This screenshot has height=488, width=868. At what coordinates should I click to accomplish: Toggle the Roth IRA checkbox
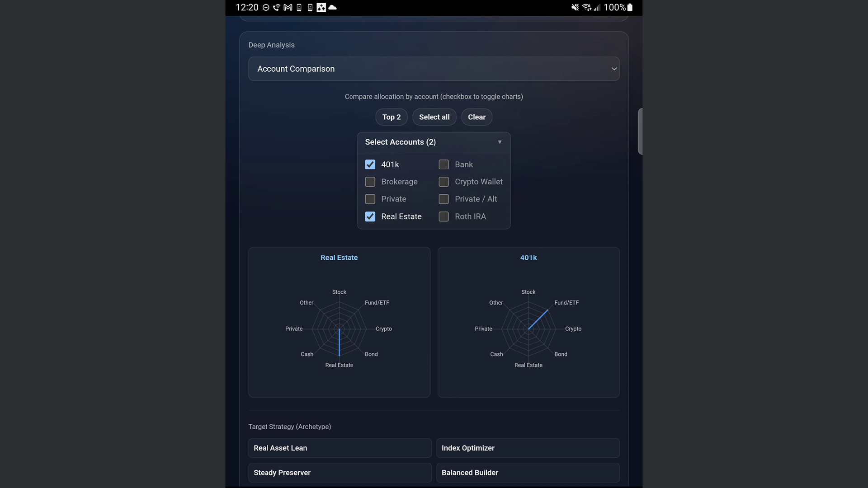pyautogui.click(x=444, y=216)
